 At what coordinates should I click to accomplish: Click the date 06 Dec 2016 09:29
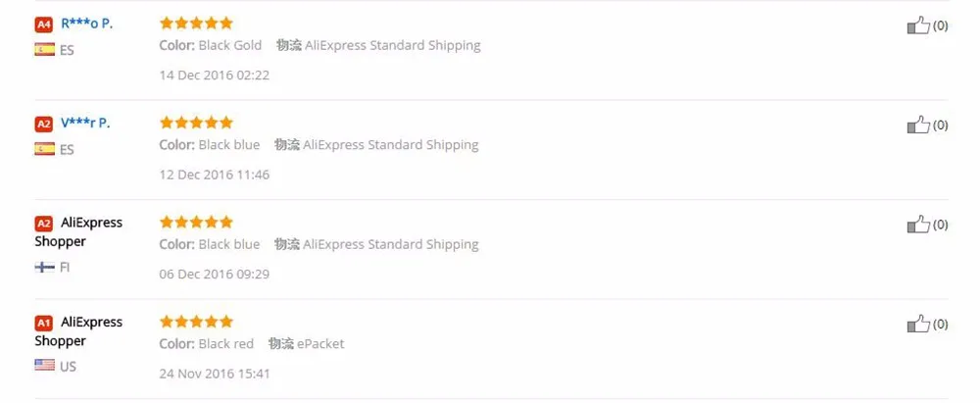215,275
